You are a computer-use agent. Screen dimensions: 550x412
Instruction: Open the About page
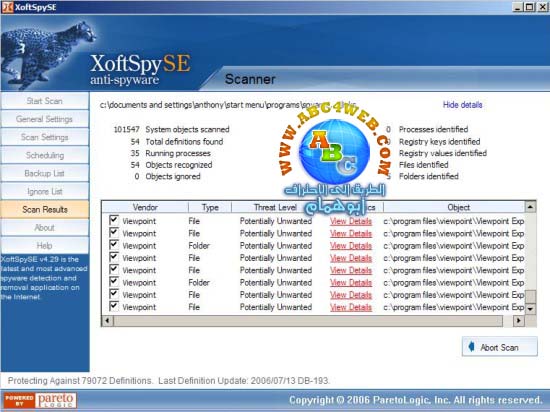45,228
